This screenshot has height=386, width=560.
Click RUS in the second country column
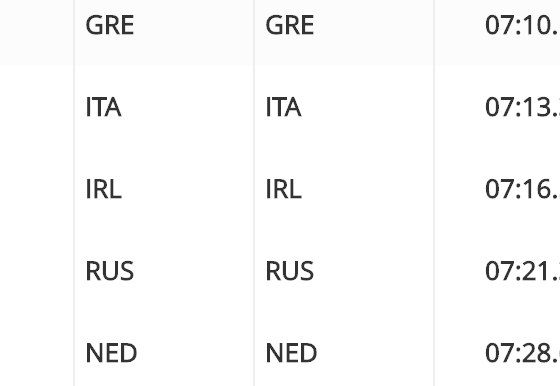tap(290, 271)
